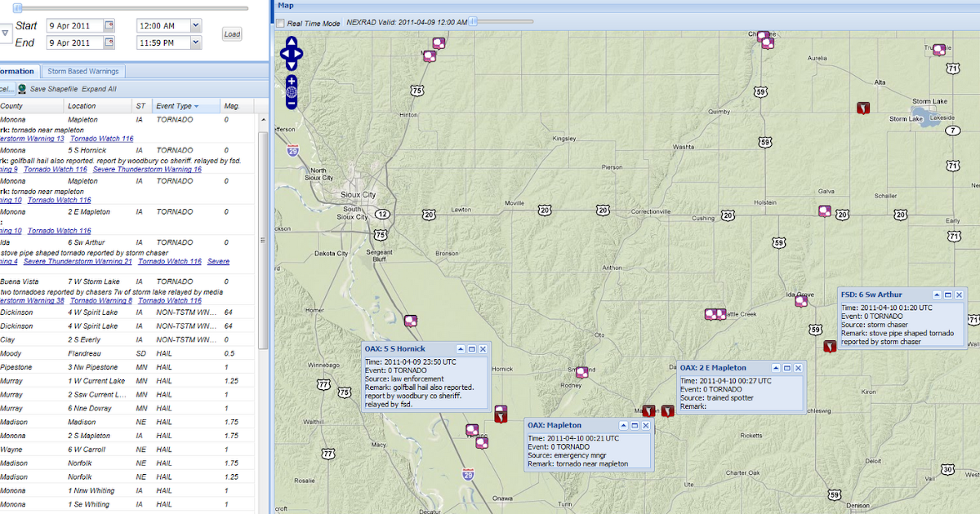The width and height of the screenshot is (980, 514).
Task: Click the event table scrollbar up arrow
Action: [x=263, y=118]
